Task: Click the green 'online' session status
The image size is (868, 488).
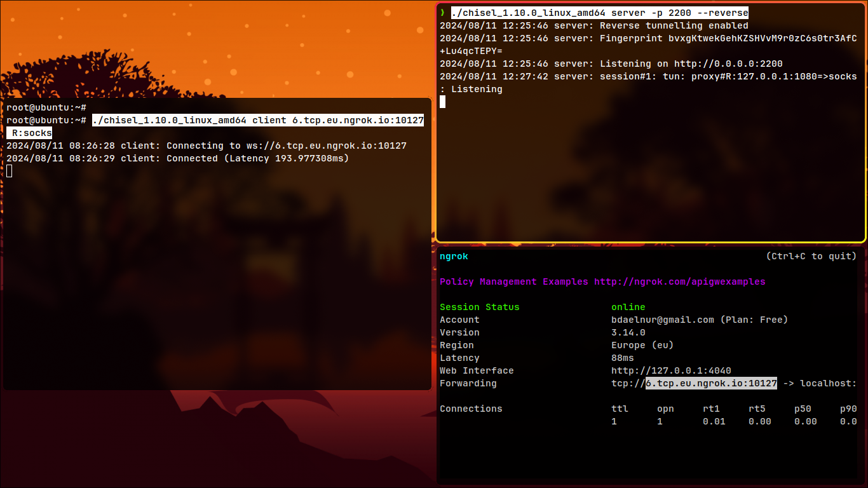Action: point(628,307)
